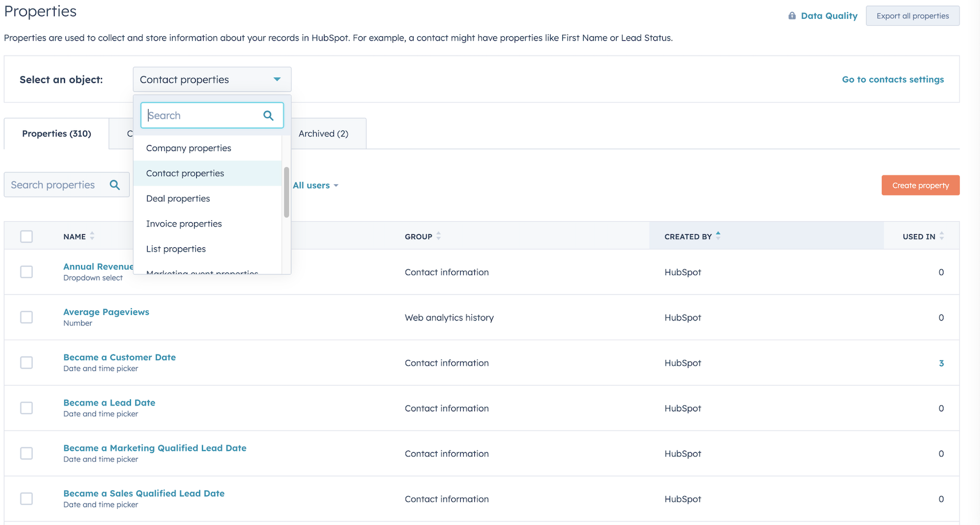The width and height of the screenshot is (980, 525).
Task: Check the checkbox next to Annual Revenue
Action: pos(26,271)
